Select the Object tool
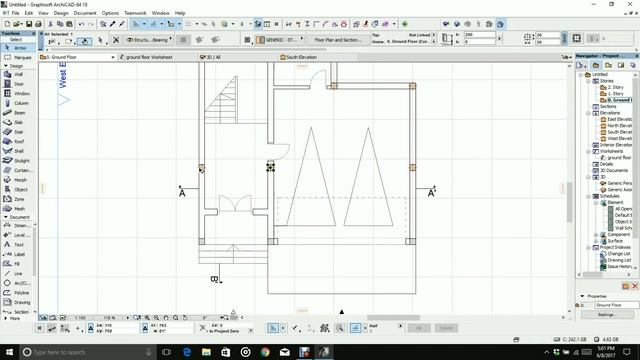The width and height of the screenshot is (640, 360). coord(18,189)
